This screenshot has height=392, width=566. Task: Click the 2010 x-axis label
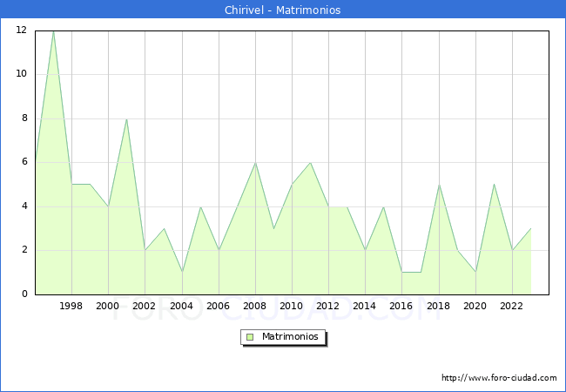[292, 306]
